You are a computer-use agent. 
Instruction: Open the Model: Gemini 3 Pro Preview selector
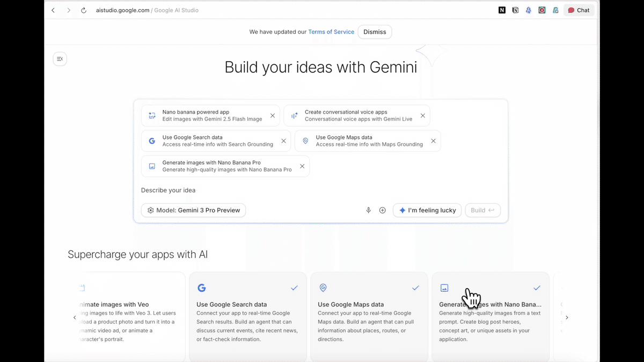tap(193, 210)
